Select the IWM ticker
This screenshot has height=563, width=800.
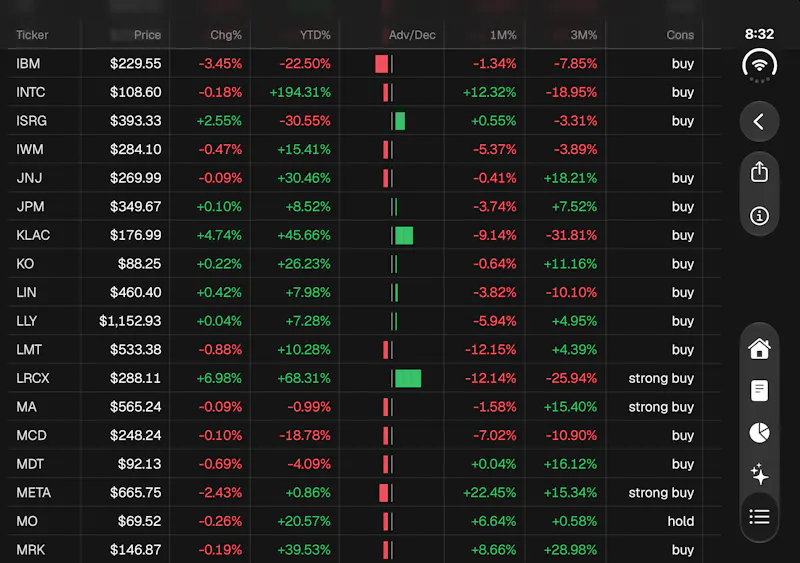(30, 149)
